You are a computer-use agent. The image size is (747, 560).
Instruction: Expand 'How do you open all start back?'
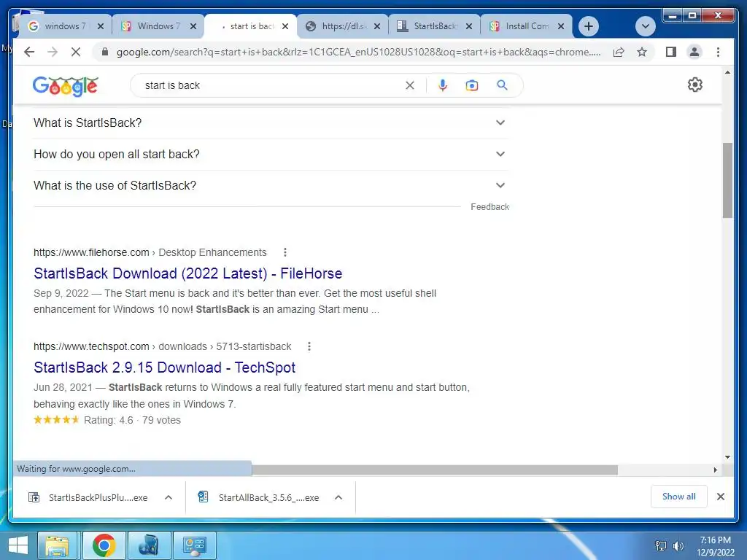(x=271, y=155)
